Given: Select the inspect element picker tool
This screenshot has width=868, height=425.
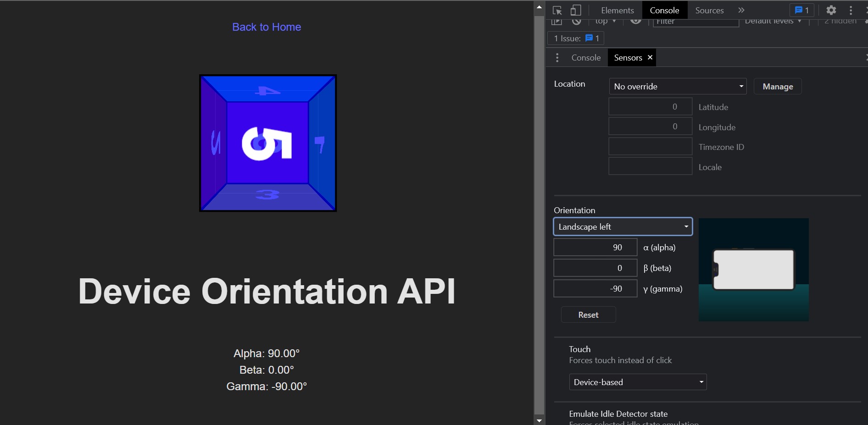Looking at the screenshot, I should tap(557, 10).
